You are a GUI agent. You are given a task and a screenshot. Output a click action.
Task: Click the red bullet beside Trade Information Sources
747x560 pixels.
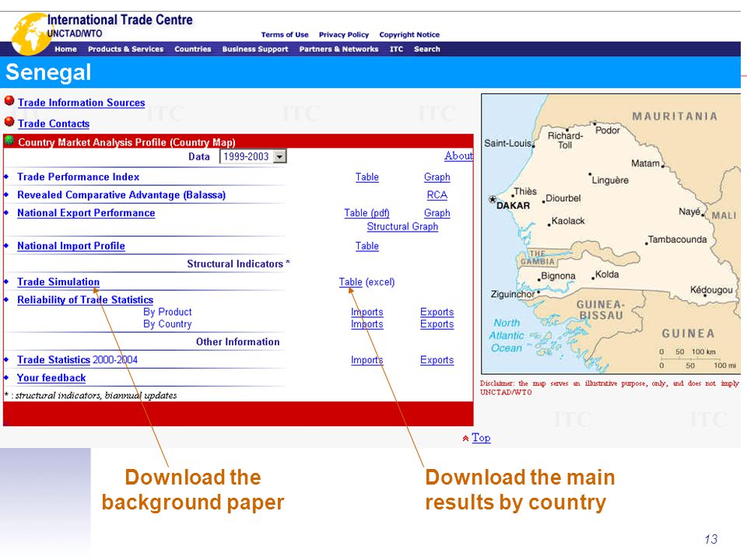click(9, 100)
